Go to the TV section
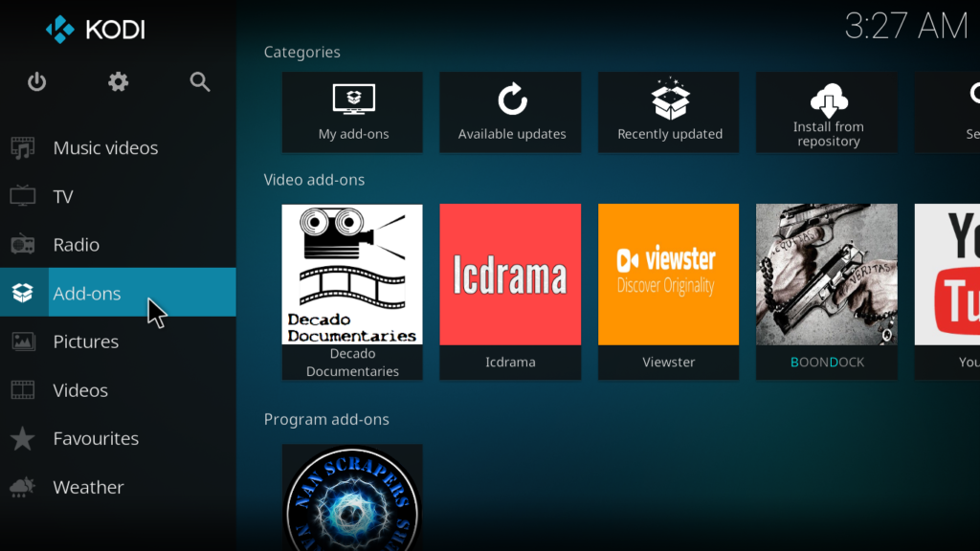 (x=118, y=196)
